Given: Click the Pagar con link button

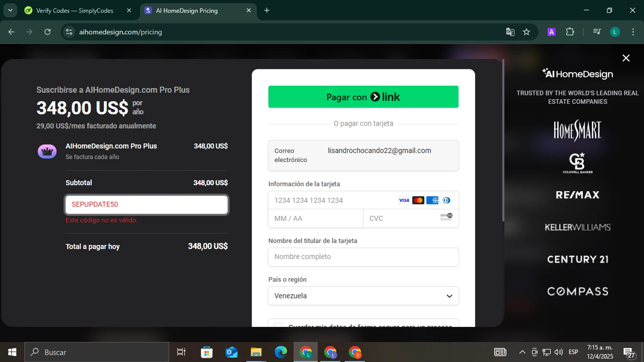Looking at the screenshot, I should pos(363,97).
